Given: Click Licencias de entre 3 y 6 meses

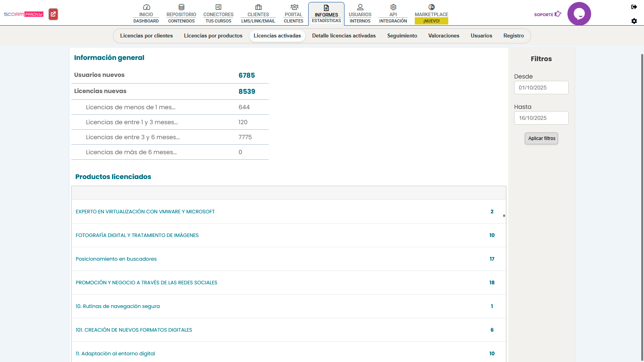Looking at the screenshot, I should [x=170, y=137].
